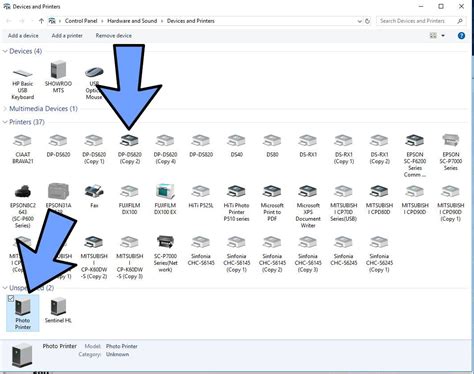Click Devices and Printers breadcrumb
474x374 pixels.
click(x=191, y=21)
